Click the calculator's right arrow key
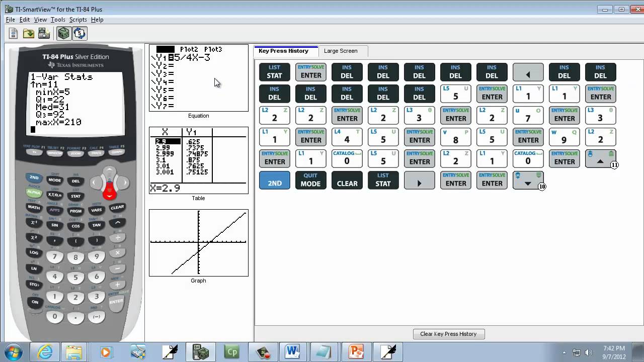 click(123, 183)
